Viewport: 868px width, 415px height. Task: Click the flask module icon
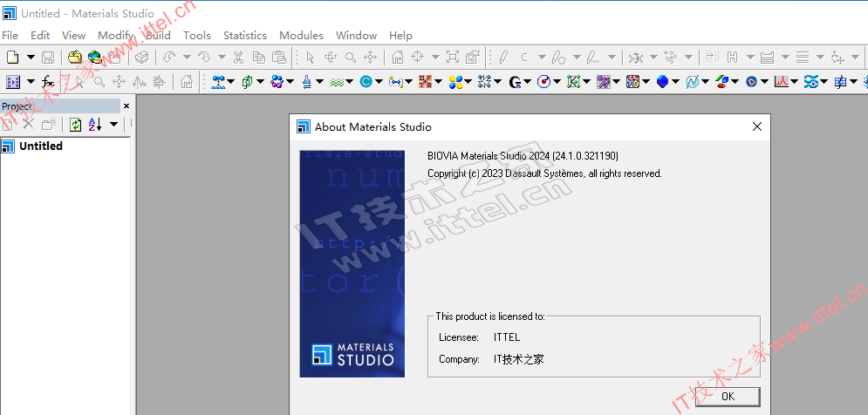(307, 82)
